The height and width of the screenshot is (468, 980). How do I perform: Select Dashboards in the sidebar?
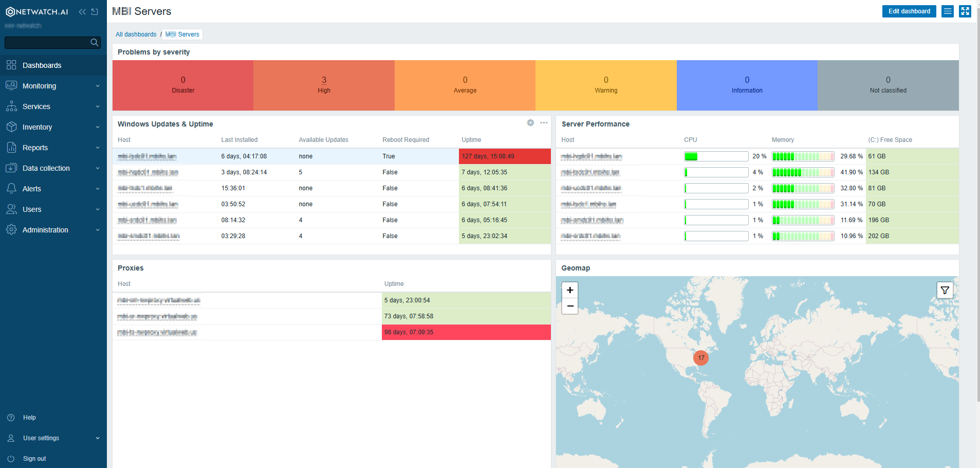point(42,65)
